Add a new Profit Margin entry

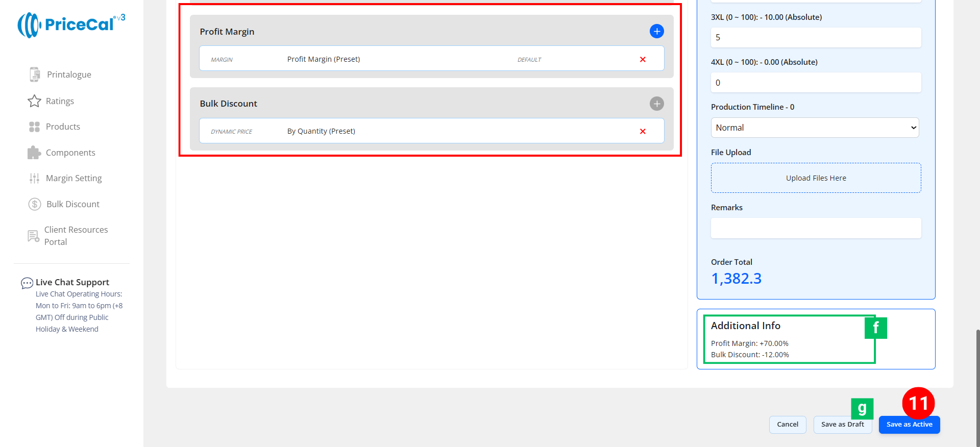pos(656,32)
